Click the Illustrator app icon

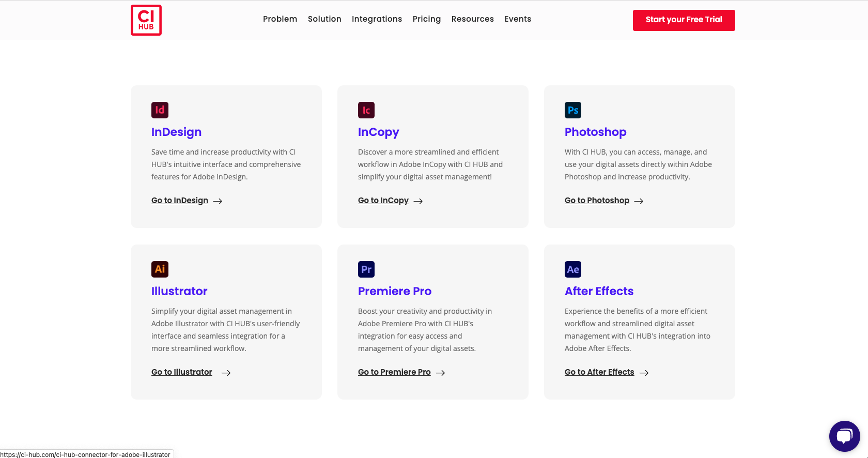click(160, 269)
